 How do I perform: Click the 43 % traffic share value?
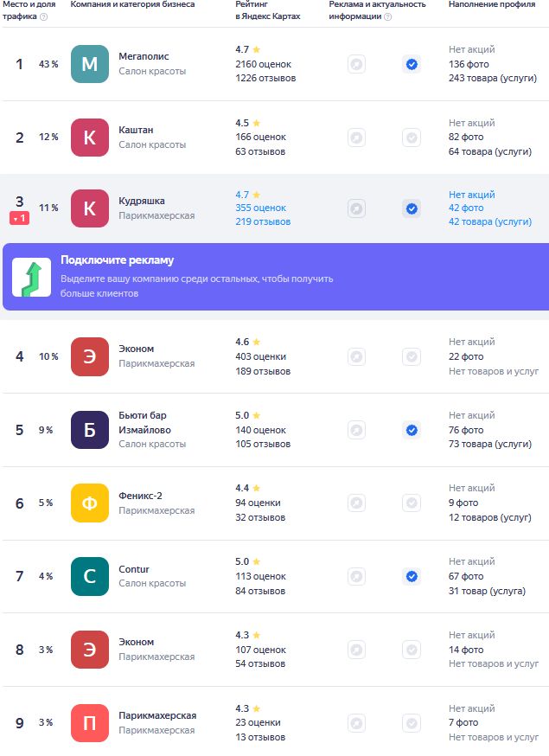[48, 64]
